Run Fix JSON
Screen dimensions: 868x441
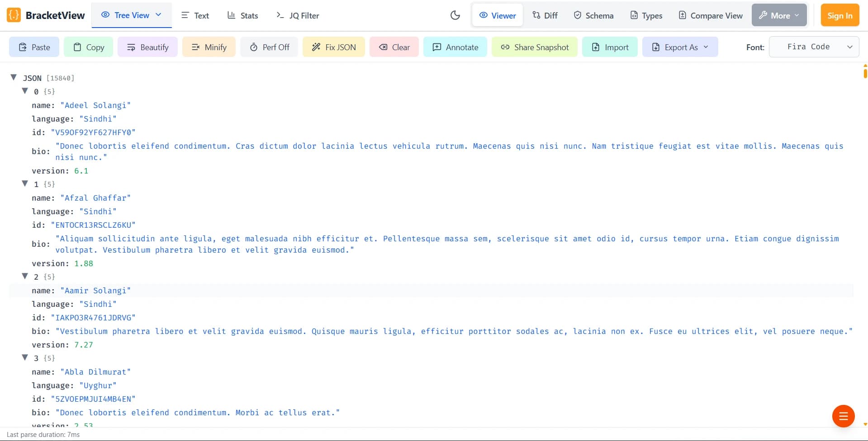pos(334,47)
